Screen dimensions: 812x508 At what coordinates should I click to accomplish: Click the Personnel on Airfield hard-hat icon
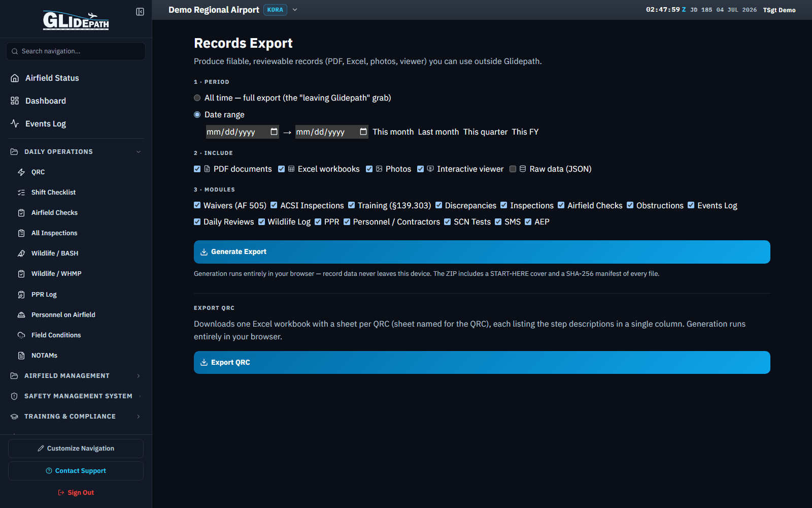coord(21,315)
